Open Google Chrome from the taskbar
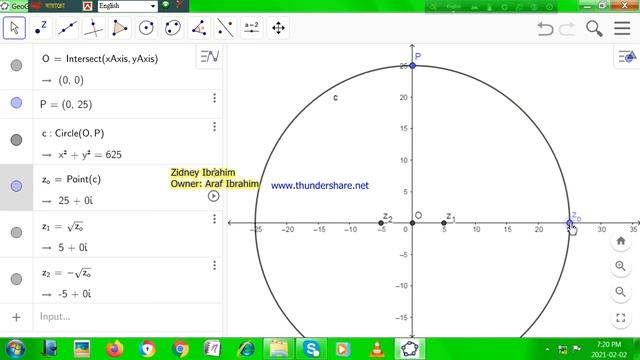This screenshot has height=360, width=640. (x=180, y=349)
